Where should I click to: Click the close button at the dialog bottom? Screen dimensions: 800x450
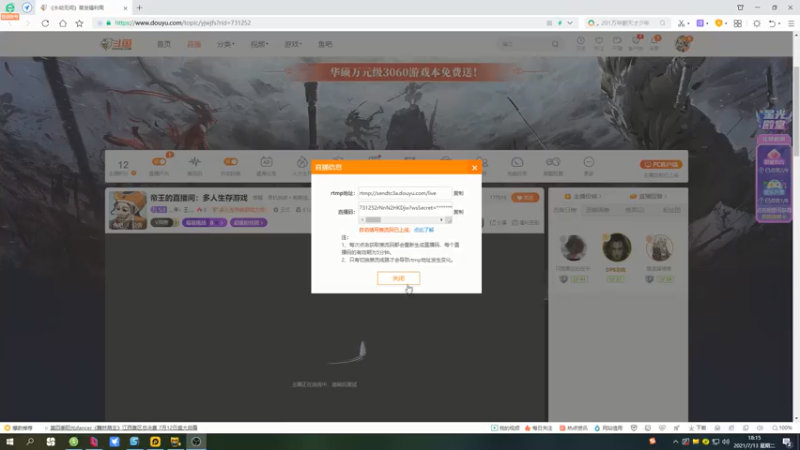398,278
